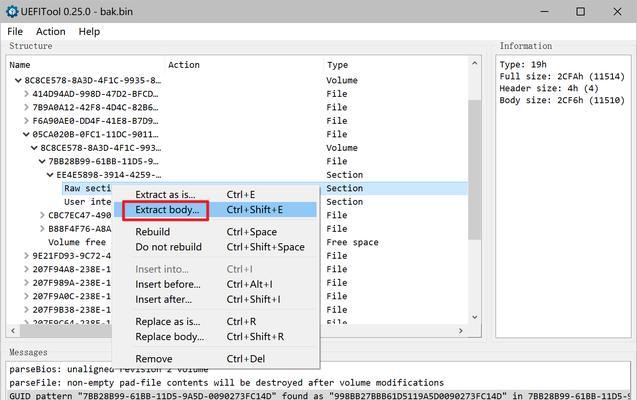Expand the 207F9B38-238E-1 file node
The height and width of the screenshot is (400, 637).
26,309
